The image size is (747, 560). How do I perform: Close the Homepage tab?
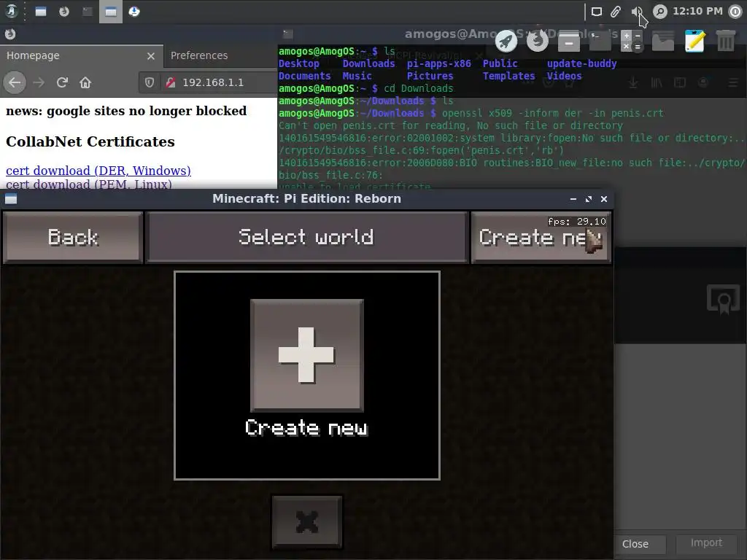pos(151,56)
